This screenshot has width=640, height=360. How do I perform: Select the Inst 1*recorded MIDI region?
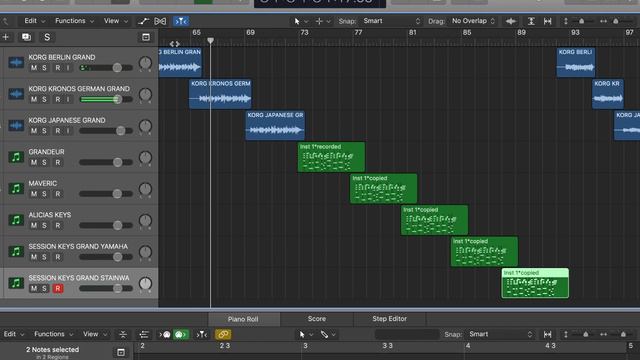click(x=331, y=157)
